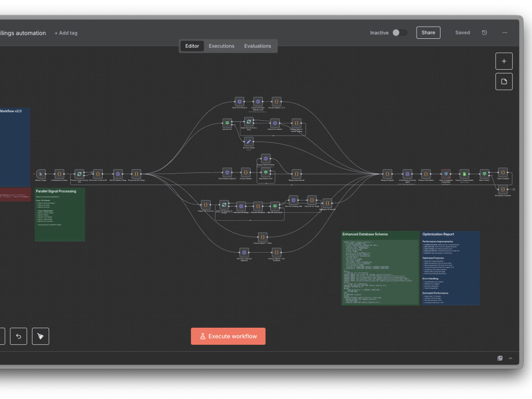Viewport: 532px width, 399px height.
Task: Open the Has Form 4? IF node
Action: (x=227, y=123)
